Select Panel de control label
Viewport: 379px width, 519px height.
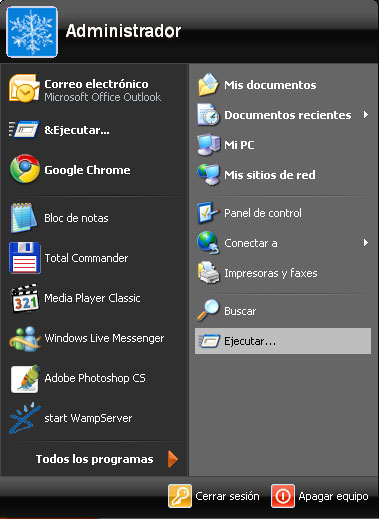point(263,213)
